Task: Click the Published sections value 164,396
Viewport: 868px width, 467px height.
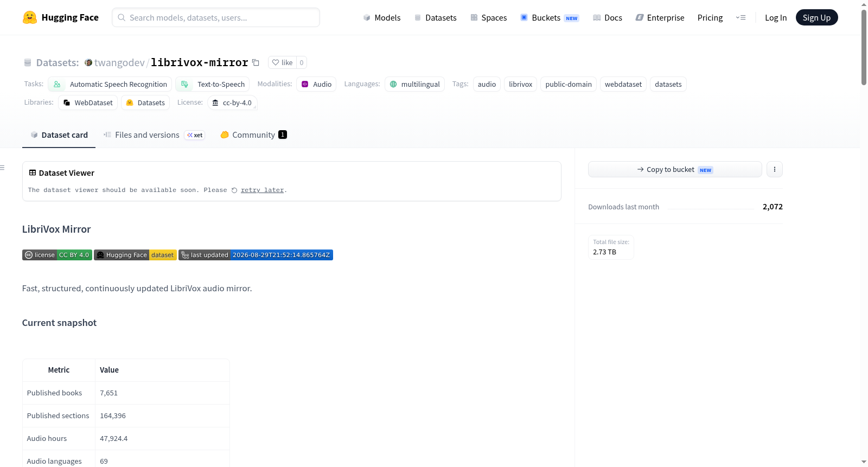Action: (x=113, y=415)
